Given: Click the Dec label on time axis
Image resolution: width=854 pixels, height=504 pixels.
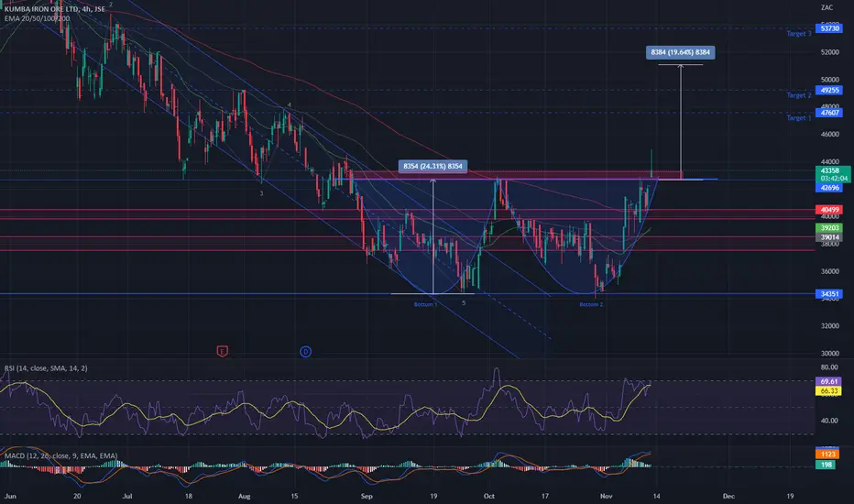Looking at the screenshot, I should pos(728,497).
